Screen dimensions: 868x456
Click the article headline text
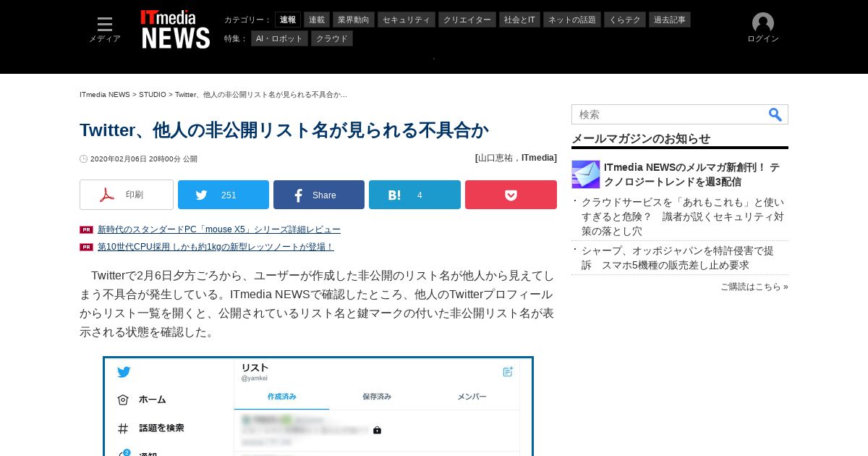pos(284,130)
